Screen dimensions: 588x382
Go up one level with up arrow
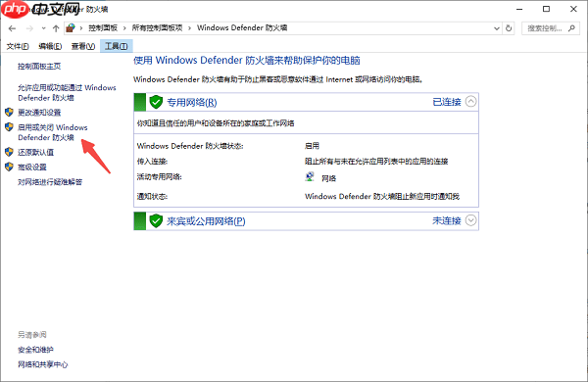[56, 28]
